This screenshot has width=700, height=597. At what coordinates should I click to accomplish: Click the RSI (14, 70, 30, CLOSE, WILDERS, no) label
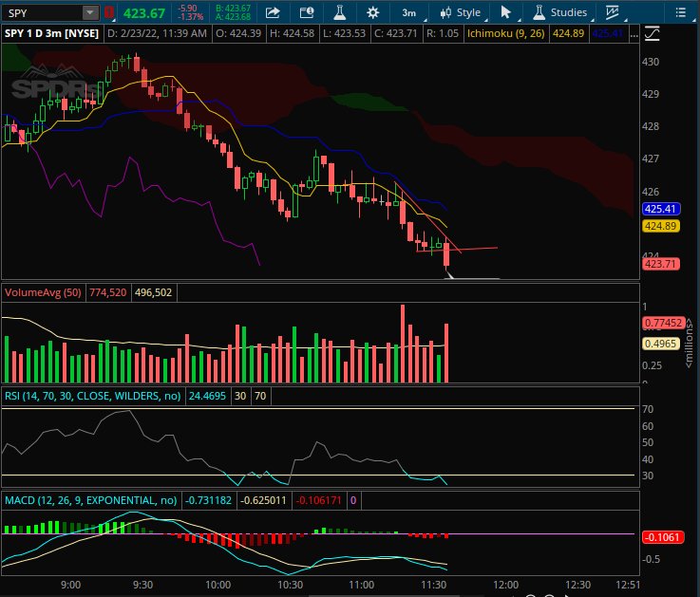point(92,396)
